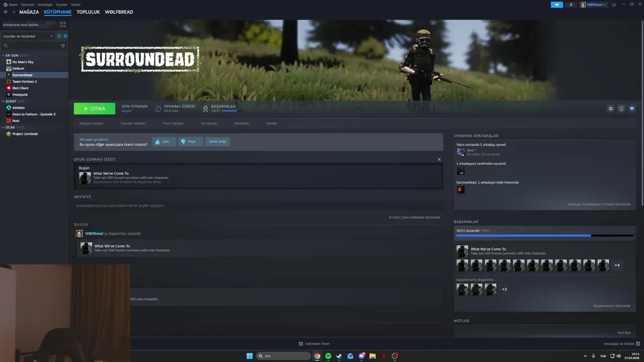The image size is (644, 362).
Task: Open the notifications bell
Action: point(571,5)
